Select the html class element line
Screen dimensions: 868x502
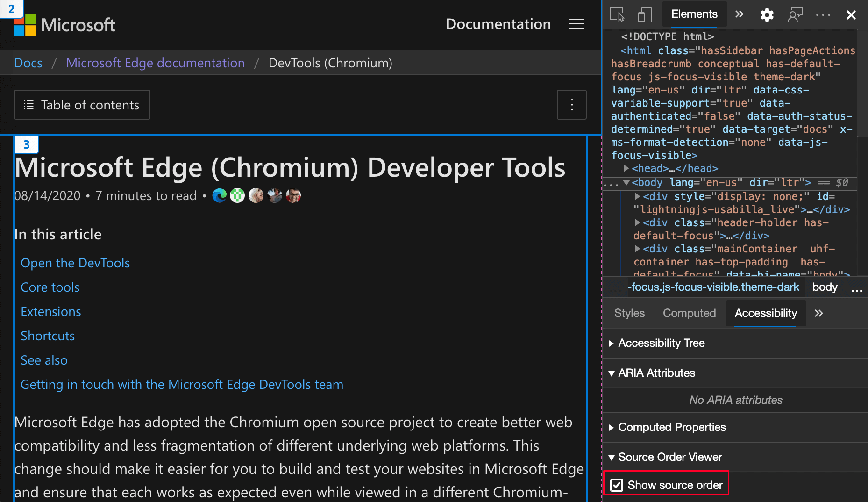733,103
